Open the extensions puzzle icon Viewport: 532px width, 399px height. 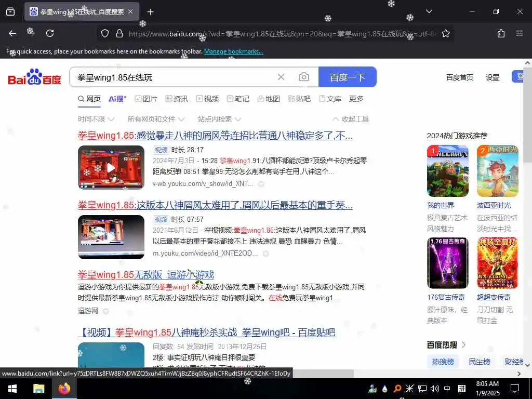[501, 33]
